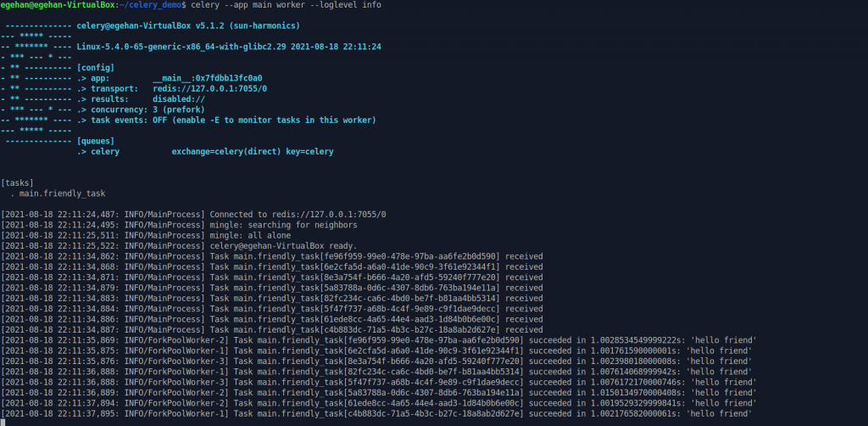This screenshot has width=868, height=426.
Task: Click the [queues] section header
Action: click(95, 141)
